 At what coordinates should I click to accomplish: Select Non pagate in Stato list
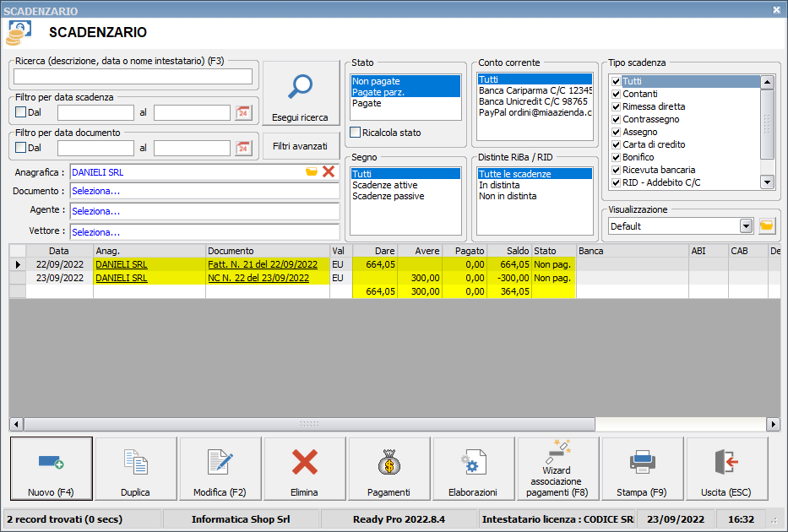(x=405, y=81)
